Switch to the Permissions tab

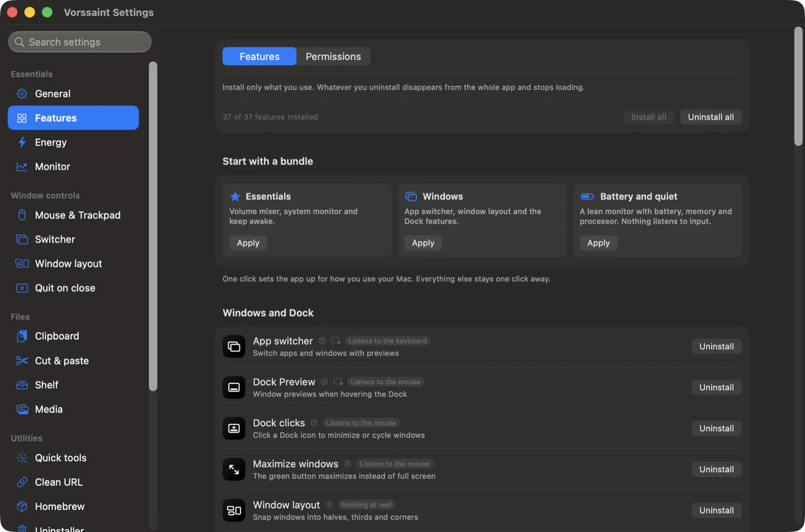tap(333, 56)
